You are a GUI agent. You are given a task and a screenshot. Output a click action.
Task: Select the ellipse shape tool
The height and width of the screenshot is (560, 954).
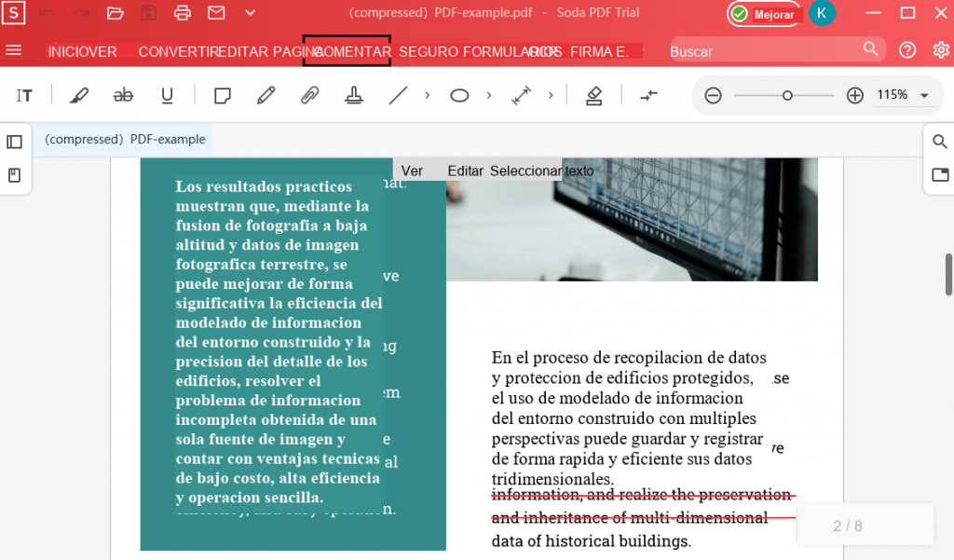(x=459, y=96)
